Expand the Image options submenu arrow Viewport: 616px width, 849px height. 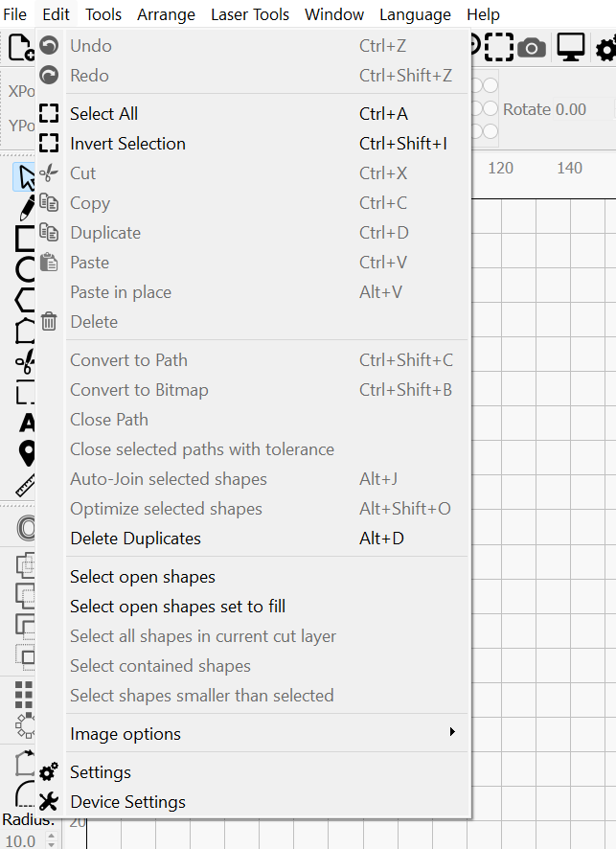pyautogui.click(x=452, y=732)
